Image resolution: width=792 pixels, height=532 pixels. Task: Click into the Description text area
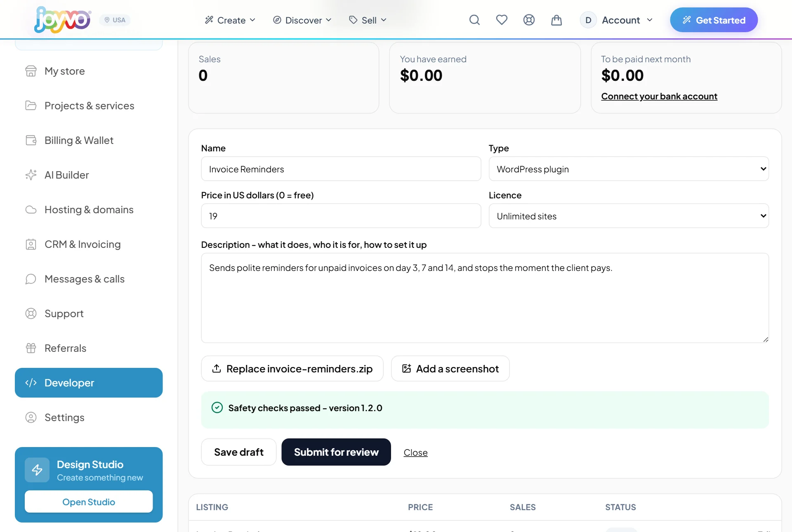point(485,298)
